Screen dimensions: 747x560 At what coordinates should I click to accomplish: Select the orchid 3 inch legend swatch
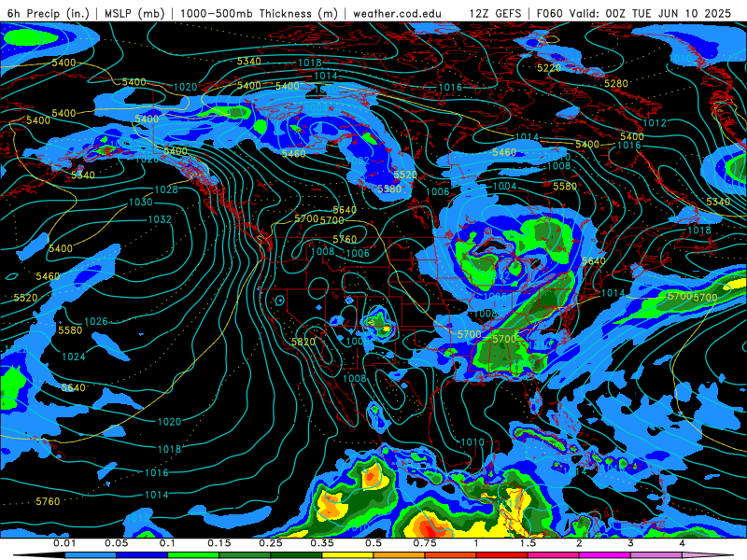(x=656, y=555)
